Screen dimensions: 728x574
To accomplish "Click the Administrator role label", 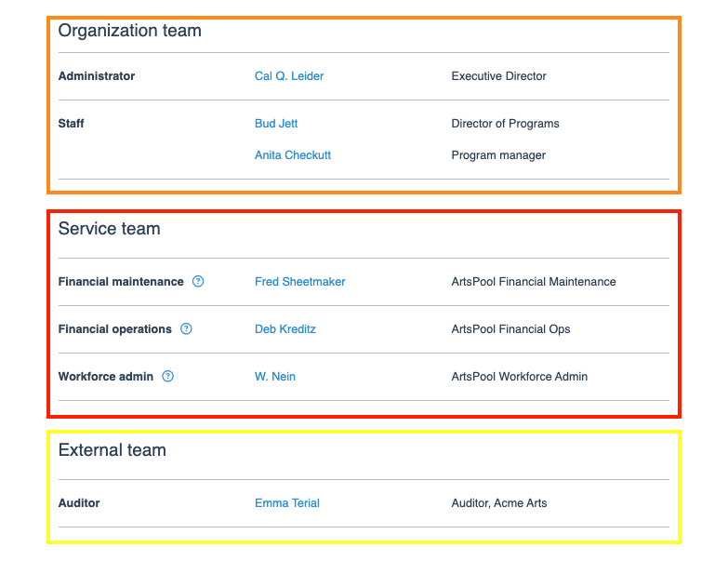I will click(97, 76).
